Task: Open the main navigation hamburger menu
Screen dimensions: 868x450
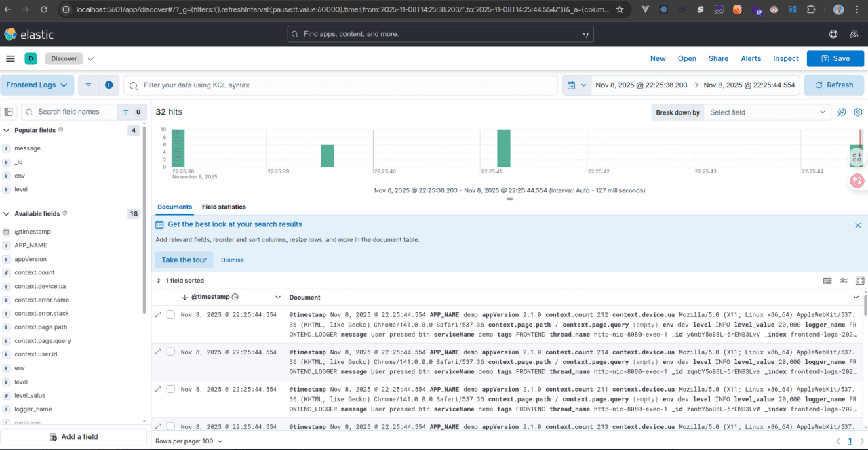Action: click(x=10, y=58)
